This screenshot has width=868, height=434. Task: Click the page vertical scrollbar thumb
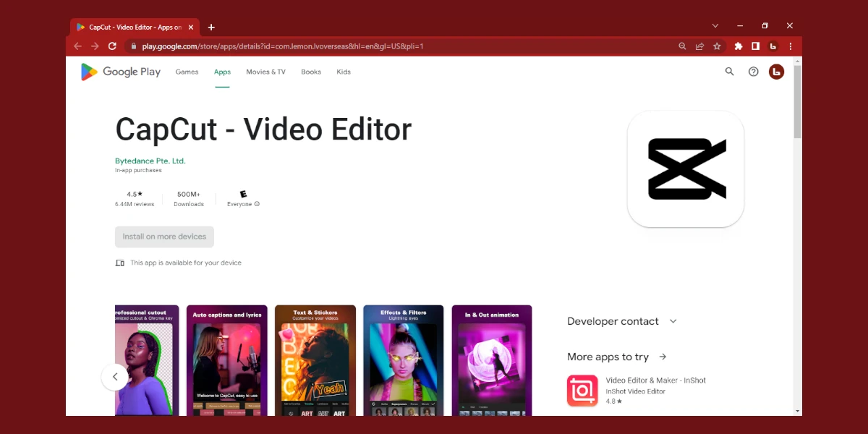point(798,102)
